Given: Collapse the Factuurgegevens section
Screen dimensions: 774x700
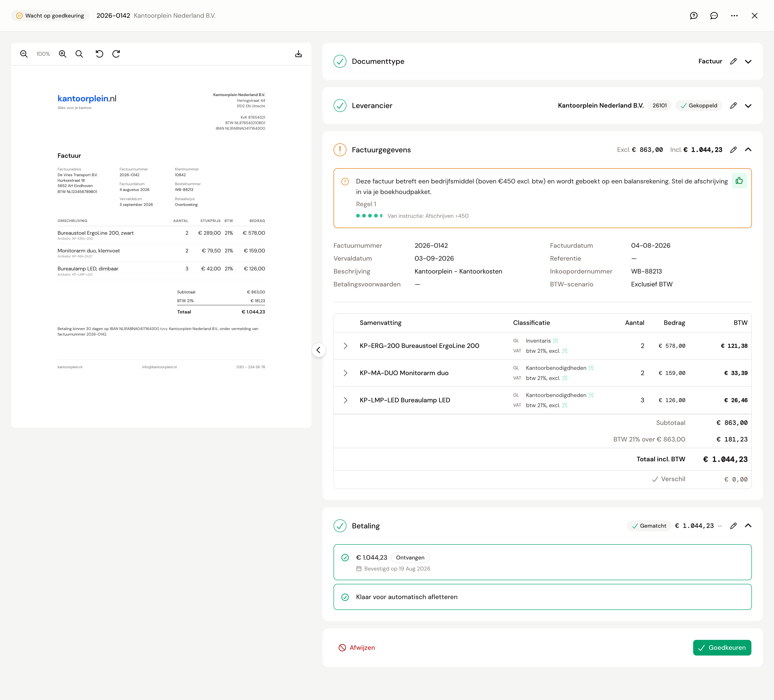Looking at the screenshot, I should (748, 150).
